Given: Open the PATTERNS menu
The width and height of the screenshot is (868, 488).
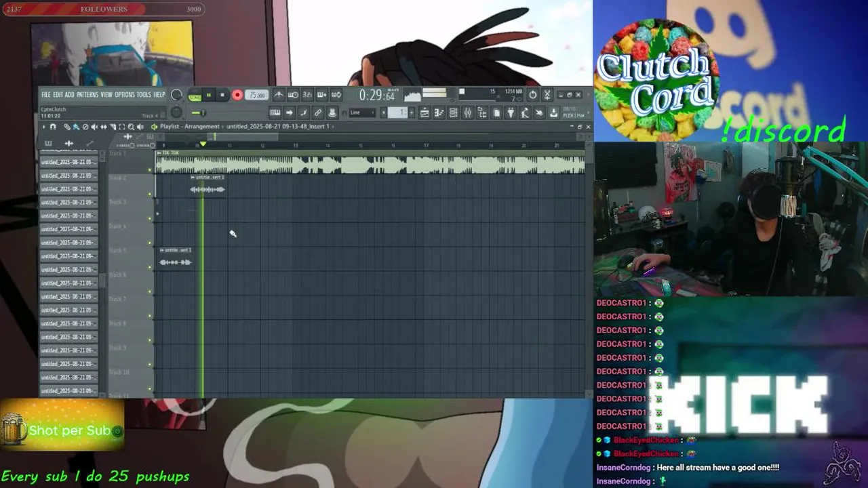Looking at the screenshot, I should (x=87, y=94).
